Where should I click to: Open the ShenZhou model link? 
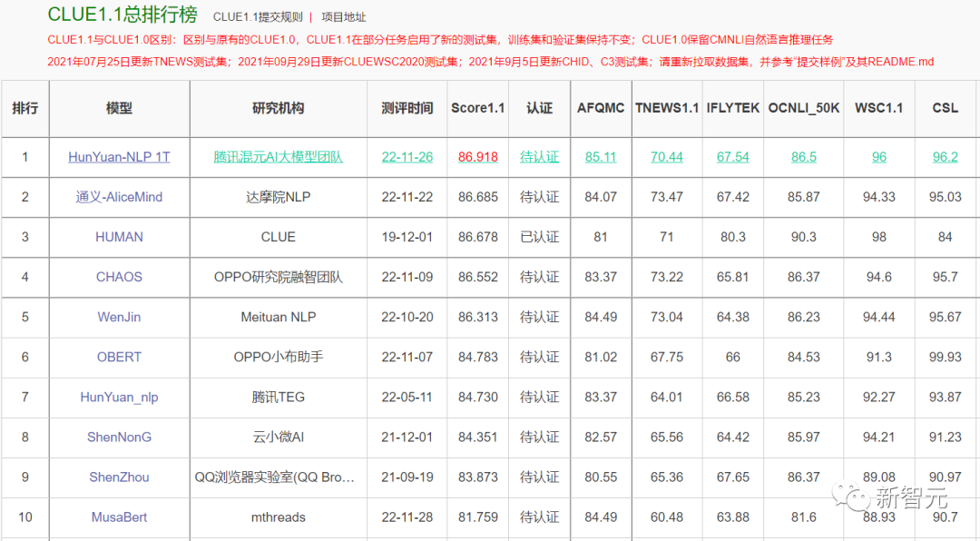(119, 477)
